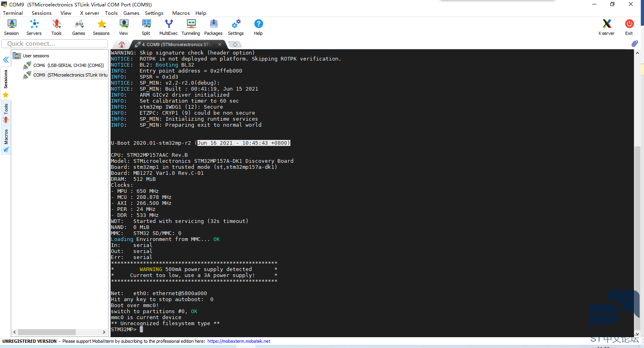Open the mobaxterm.mobatek.net link
Screen dimensions: 644x348
(239, 341)
